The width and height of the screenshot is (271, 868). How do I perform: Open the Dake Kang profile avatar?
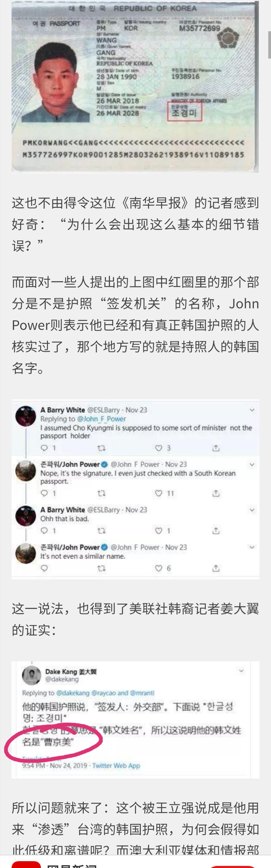[x=31, y=675]
